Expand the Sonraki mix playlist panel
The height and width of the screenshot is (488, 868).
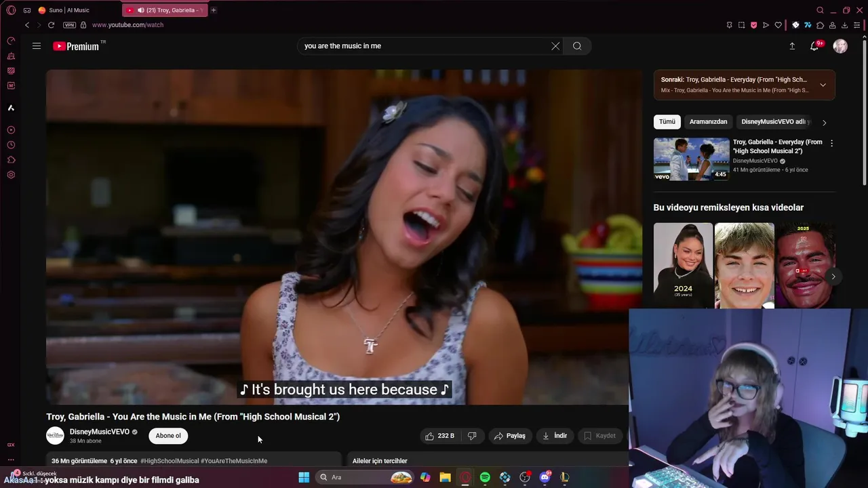click(x=823, y=85)
